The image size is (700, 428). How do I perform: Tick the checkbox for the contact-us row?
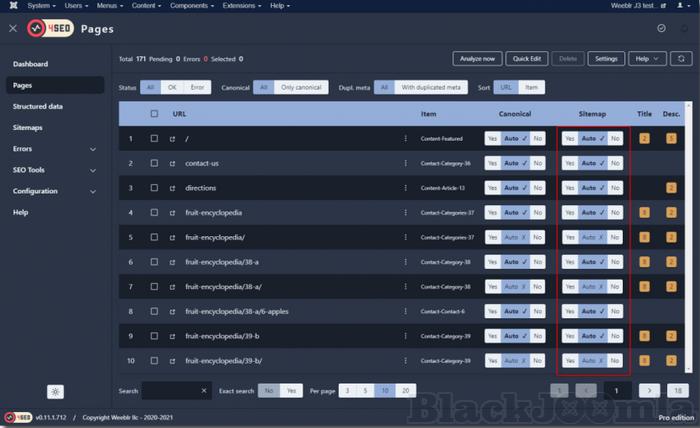point(154,163)
